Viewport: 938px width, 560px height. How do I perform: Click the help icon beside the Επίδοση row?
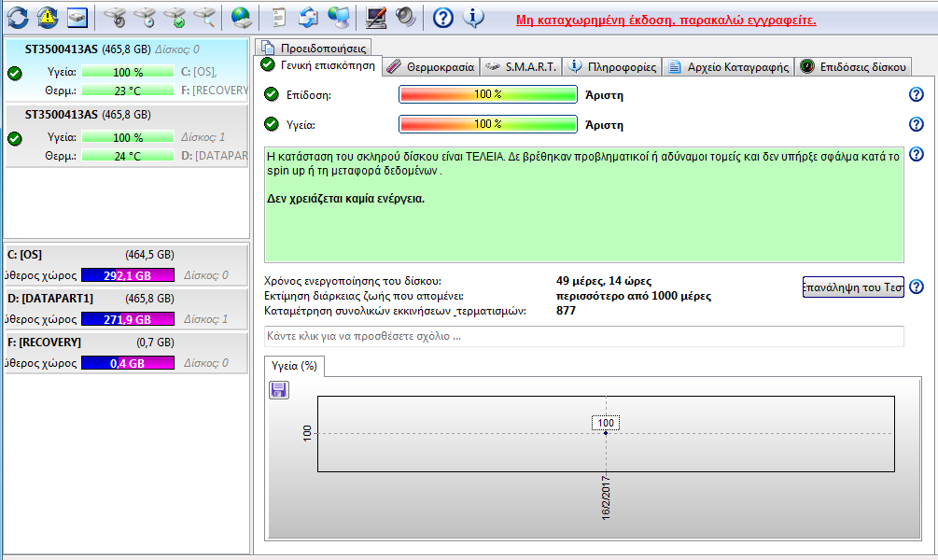click(x=916, y=94)
